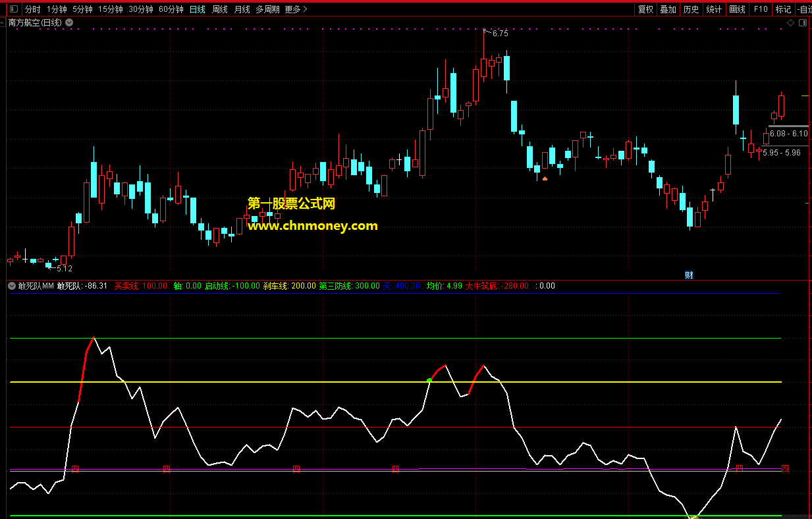812x519 pixels.
Task: Click the 第三防线: 300.00 indicator label
Action: click(x=349, y=286)
